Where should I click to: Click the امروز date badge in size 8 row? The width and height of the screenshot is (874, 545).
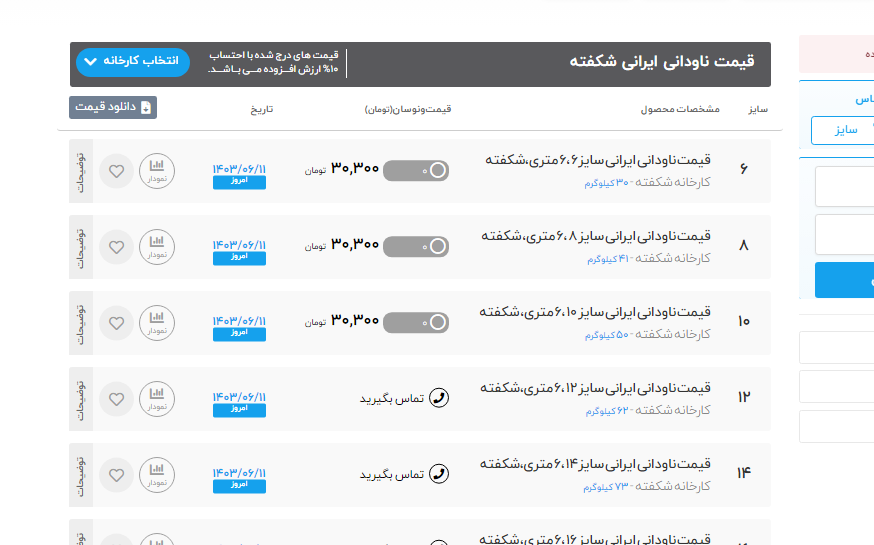(x=239, y=258)
